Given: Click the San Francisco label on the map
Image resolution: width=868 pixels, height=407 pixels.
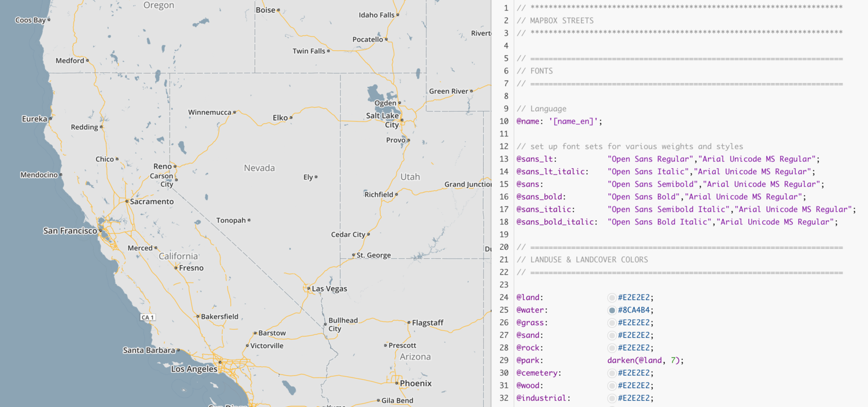Looking at the screenshot, I should (70, 231).
